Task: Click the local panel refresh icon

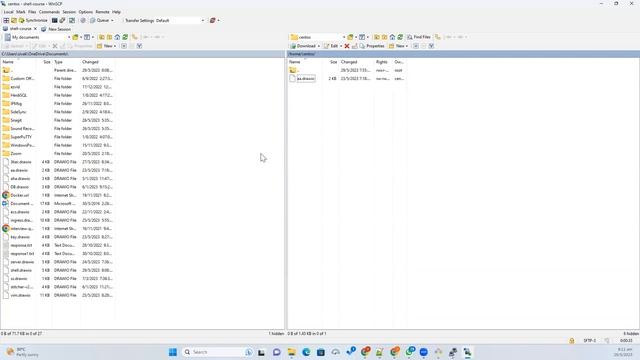Action: coord(125,37)
